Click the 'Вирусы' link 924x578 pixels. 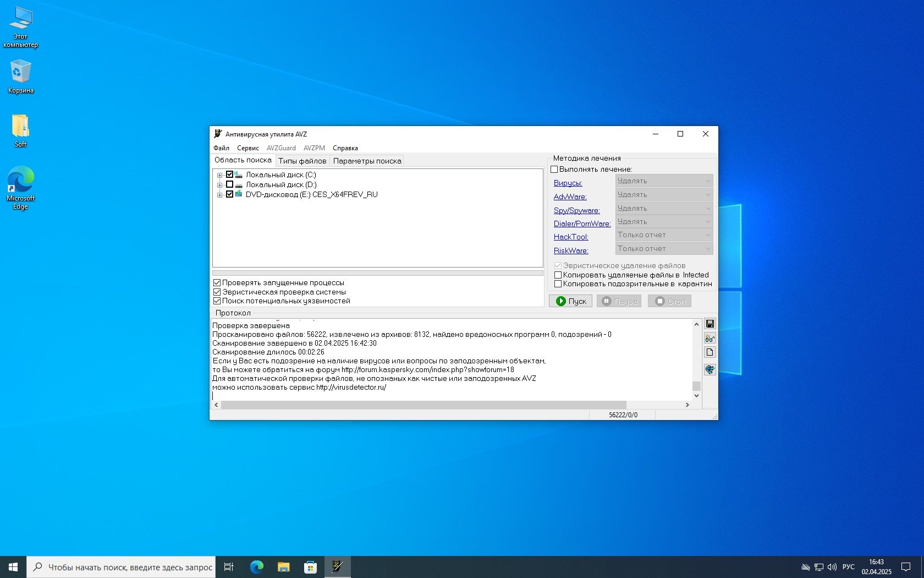(568, 183)
